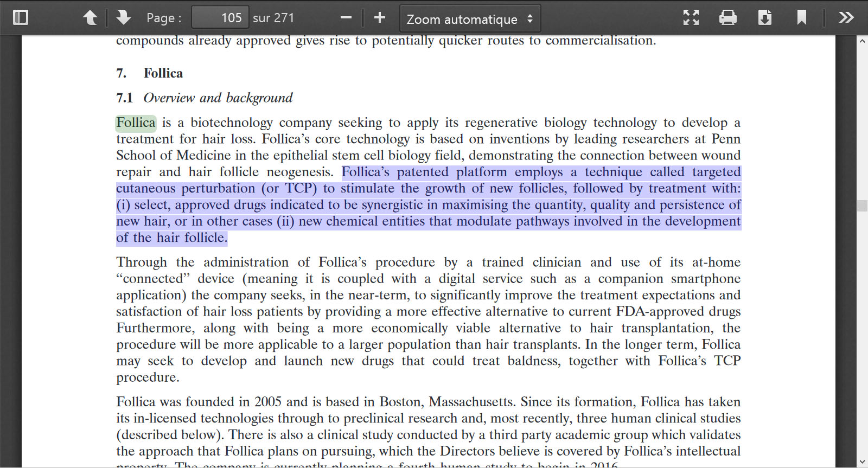Toggle the sidebar panel
The image size is (868, 468).
pyautogui.click(x=21, y=17)
